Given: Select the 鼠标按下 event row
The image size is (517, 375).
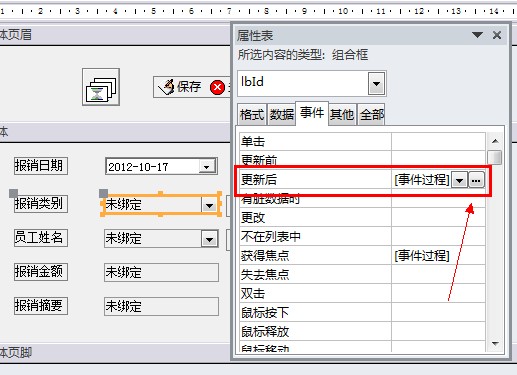Looking at the screenshot, I should coord(362,312).
